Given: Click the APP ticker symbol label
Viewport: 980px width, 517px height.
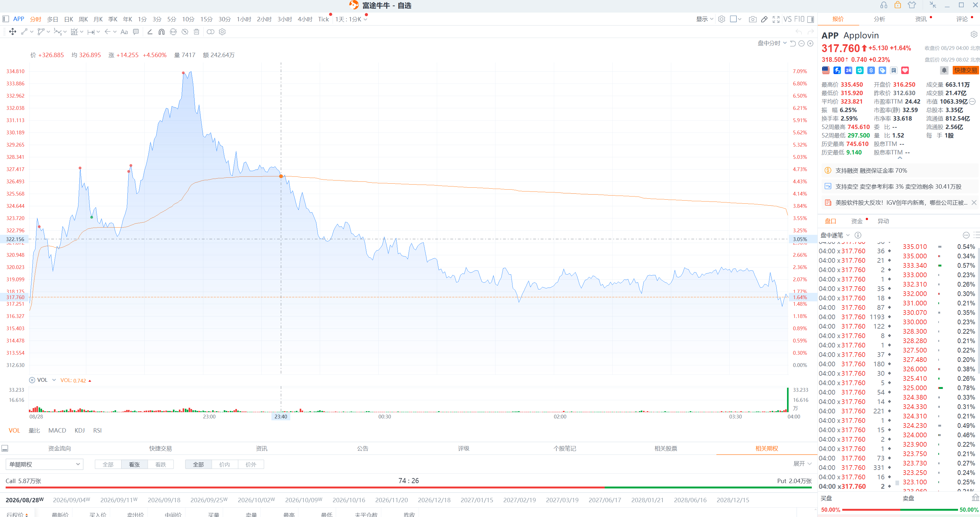Looking at the screenshot, I should point(830,35).
